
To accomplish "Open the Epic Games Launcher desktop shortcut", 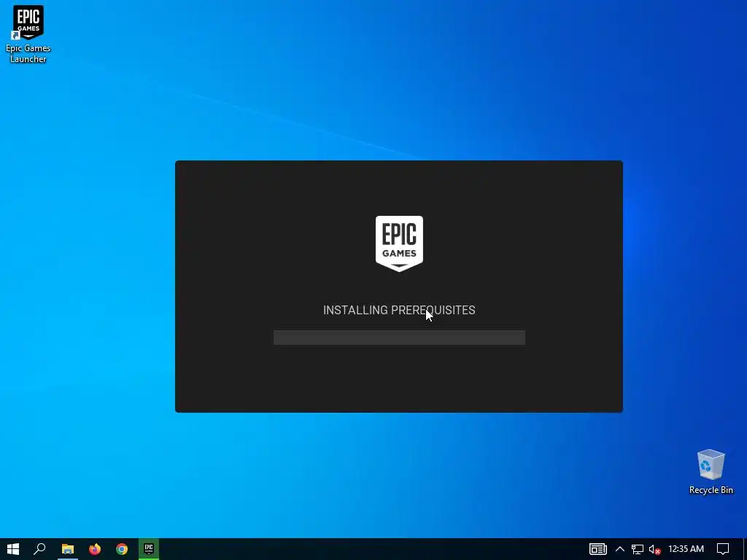I will point(28,34).
